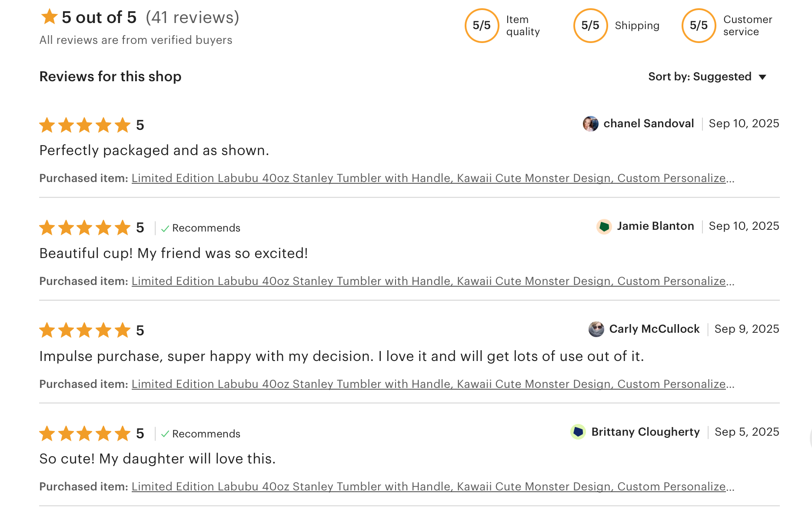The width and height of the screenshot is (812, 523).
Task: Click the Item quality 5/5 rating circle
Action: tap(482, 26)
